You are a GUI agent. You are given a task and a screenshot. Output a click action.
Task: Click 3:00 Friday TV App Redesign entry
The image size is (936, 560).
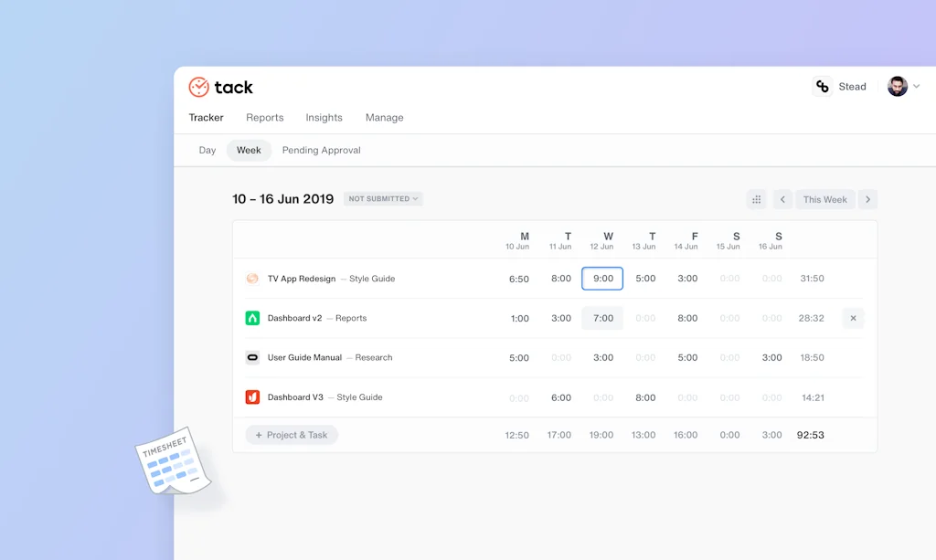tap(687, 279)
